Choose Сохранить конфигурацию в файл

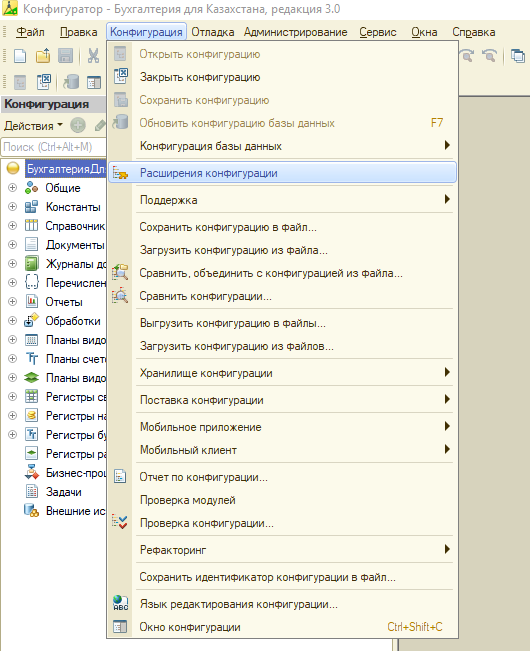coord(283,227)
